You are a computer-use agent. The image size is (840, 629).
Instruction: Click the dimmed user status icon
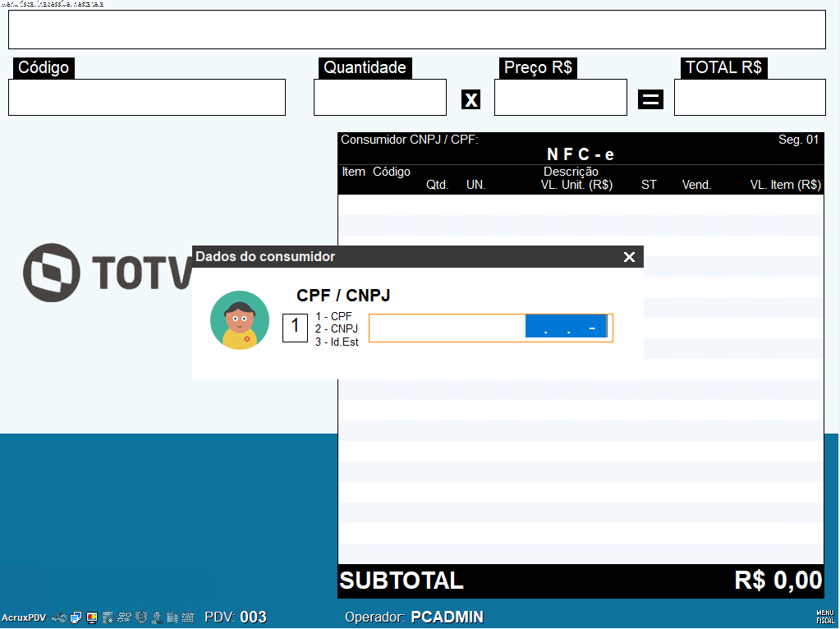click(x=157, y=618)
